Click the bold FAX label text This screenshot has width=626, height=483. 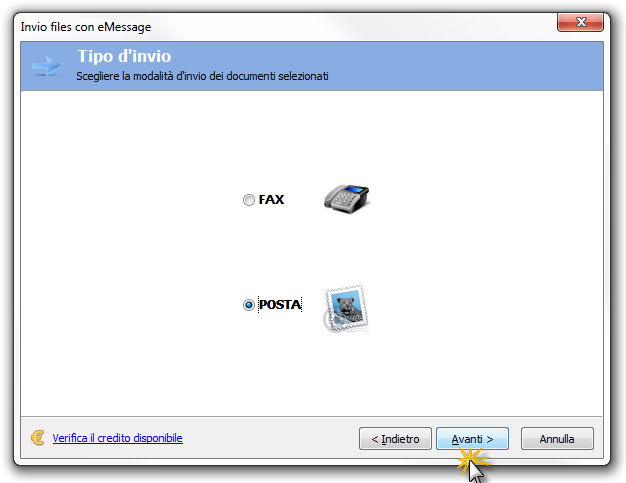tap(271, 200)
